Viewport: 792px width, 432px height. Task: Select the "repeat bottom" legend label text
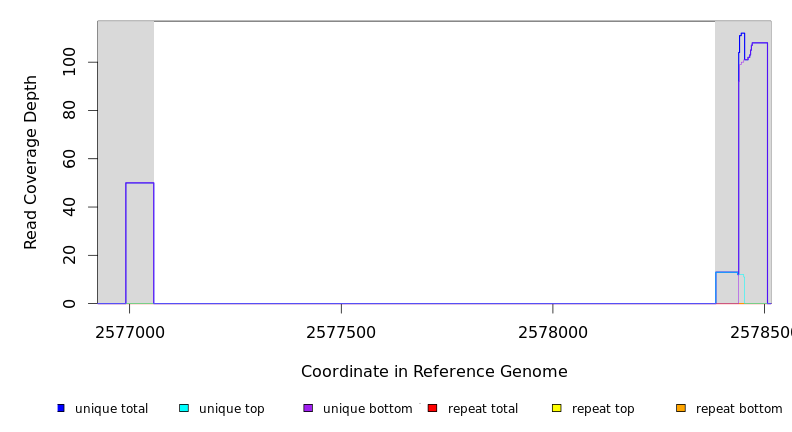[x=739, y=409]
